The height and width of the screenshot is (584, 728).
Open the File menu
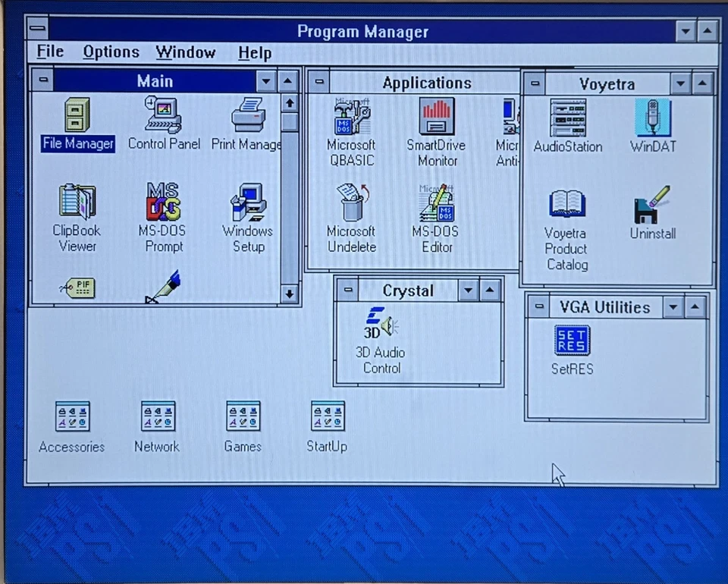tap(50, 51)
